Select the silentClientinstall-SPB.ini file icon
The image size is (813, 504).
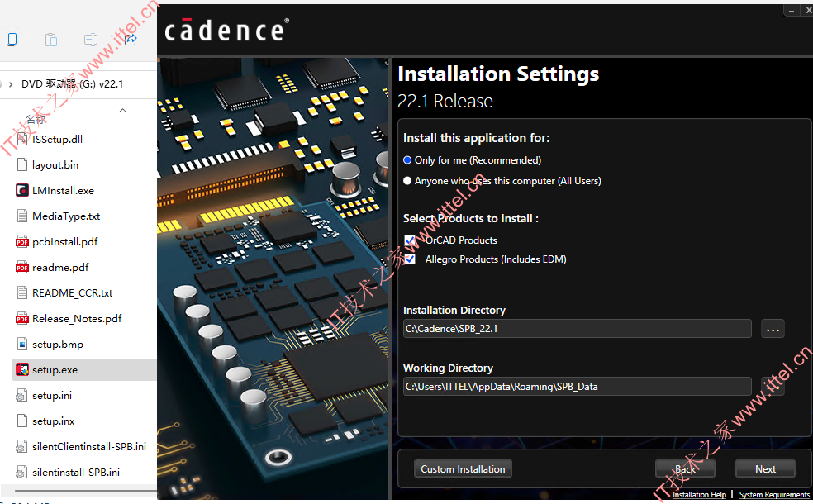(21, 446)
